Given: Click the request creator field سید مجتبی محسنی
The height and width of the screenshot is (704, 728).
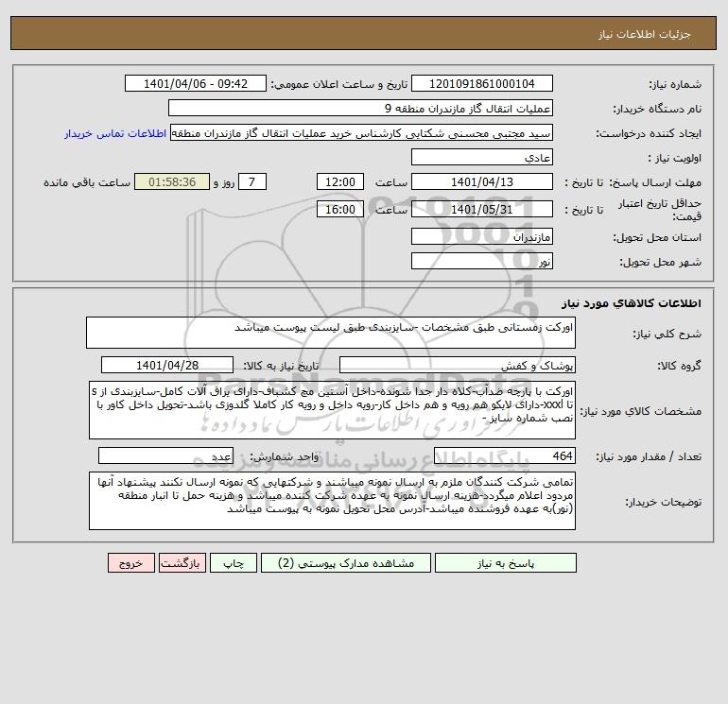Looking at the screenshot, I should coord(362,132).
